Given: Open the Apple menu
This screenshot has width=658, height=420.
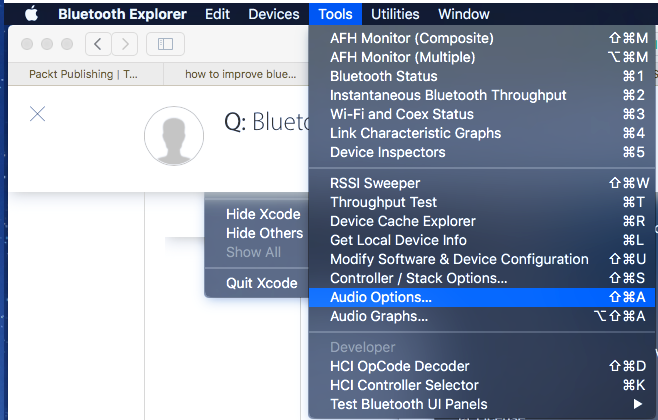Looking at the screenshot, I should 31,14.
